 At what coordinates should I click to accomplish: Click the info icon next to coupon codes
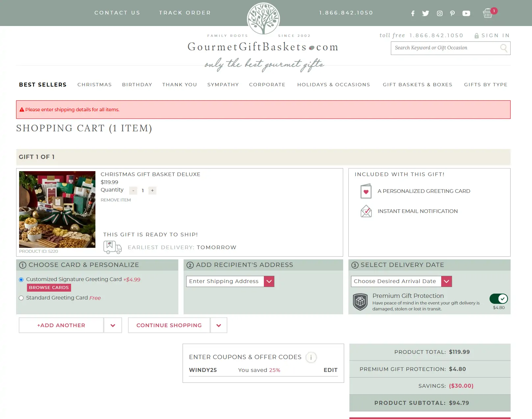311,357
